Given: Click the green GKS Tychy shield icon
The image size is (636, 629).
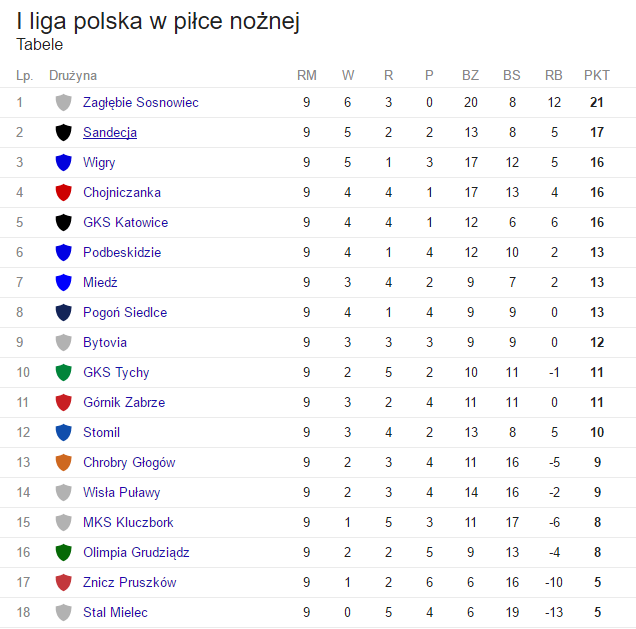Looking at the screenshot, I should pyautogui.click(x=64, y=372).
